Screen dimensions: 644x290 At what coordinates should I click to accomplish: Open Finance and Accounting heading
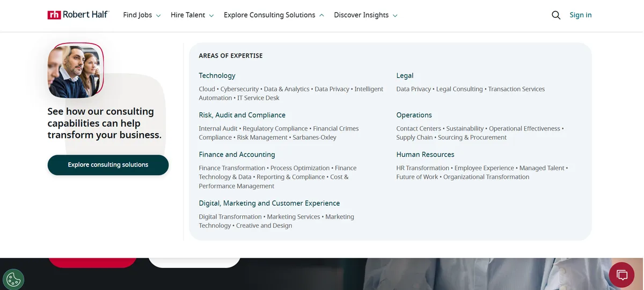(x=237, y=154)
